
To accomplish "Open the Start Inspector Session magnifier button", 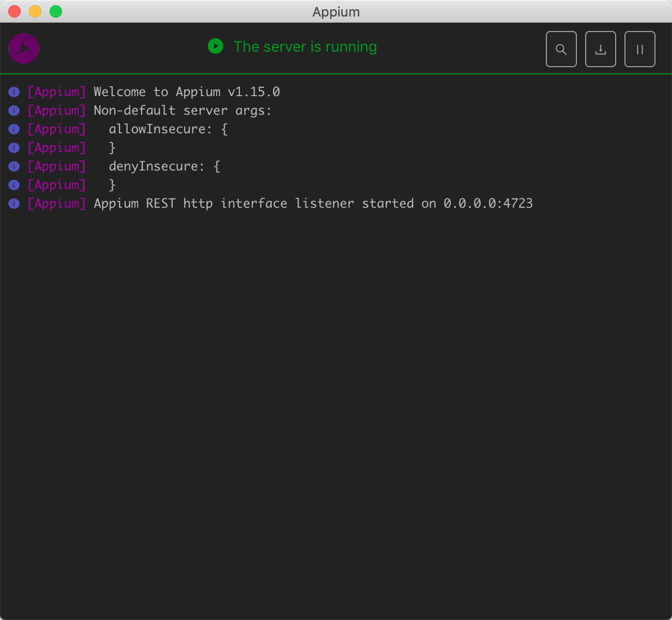I will coord(561,50).
